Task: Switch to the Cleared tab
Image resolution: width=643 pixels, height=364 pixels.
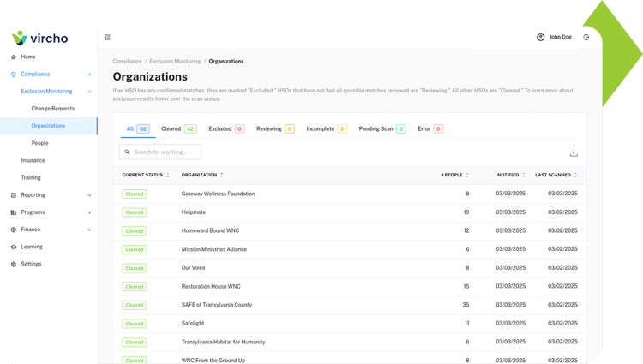Action: (179, 129)
